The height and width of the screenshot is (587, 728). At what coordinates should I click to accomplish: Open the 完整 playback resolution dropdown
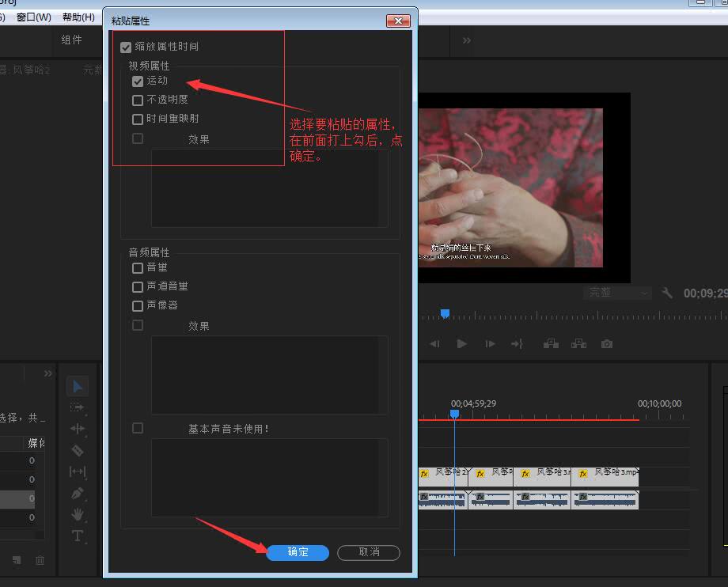pos(618,293)
